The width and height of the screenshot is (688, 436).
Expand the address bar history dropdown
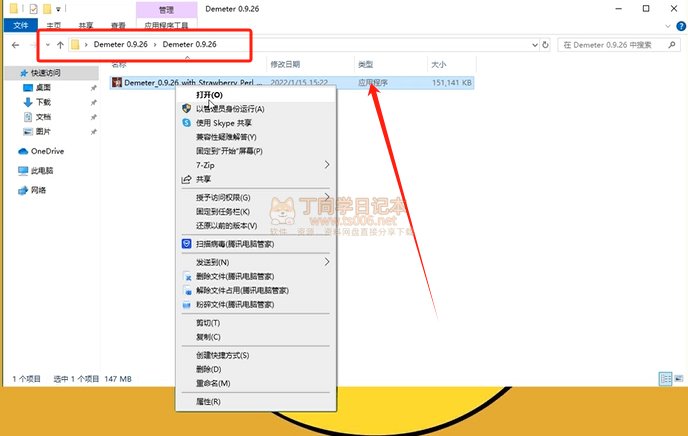point(534,45)
